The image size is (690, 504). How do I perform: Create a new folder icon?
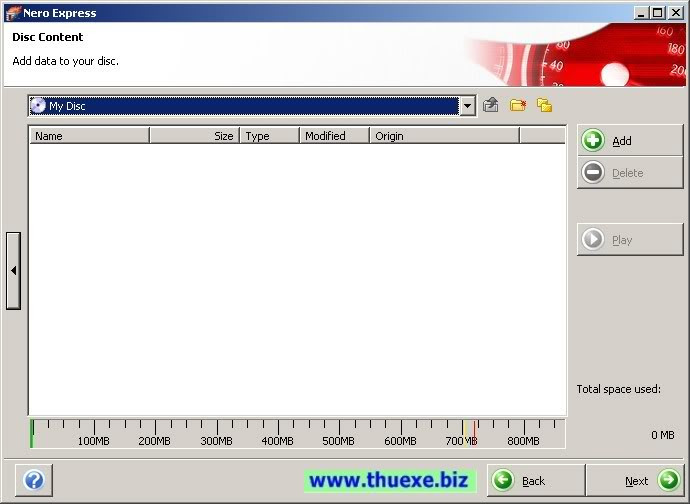click(518, 106)
